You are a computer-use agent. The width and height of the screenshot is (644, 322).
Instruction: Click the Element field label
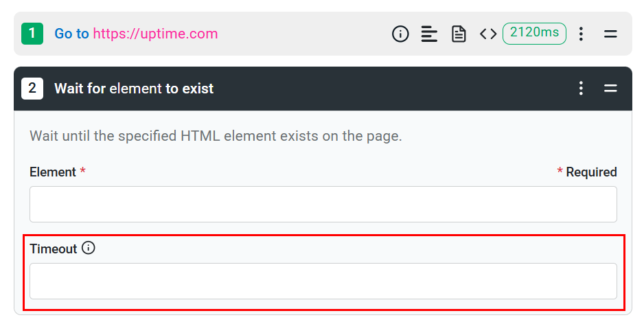pyautogui.click(x=52, y=172)
